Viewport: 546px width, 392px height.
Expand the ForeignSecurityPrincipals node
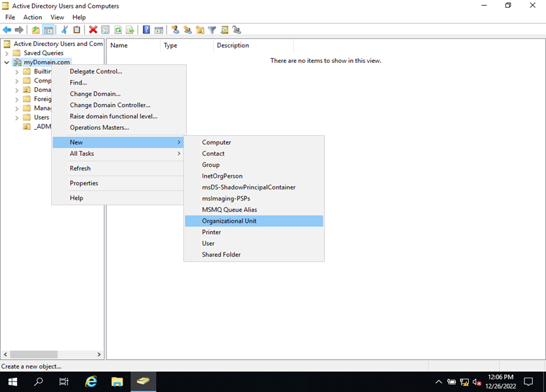[x=17, y=100]
